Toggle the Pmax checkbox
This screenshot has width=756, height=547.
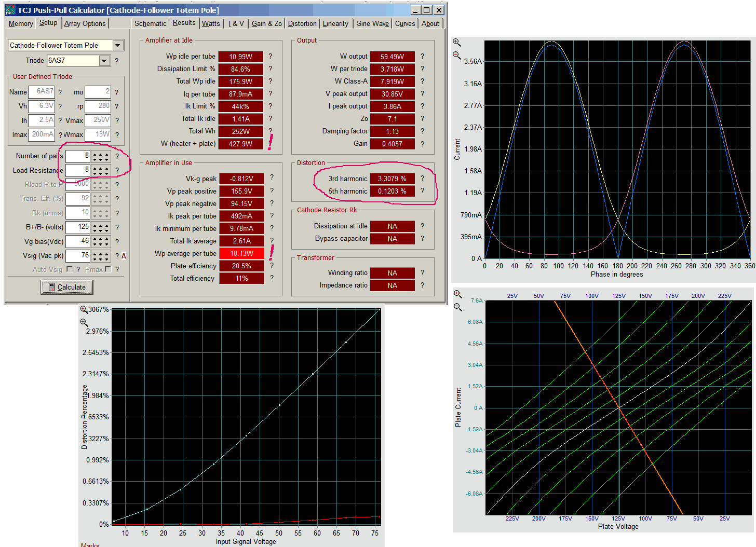108,269
